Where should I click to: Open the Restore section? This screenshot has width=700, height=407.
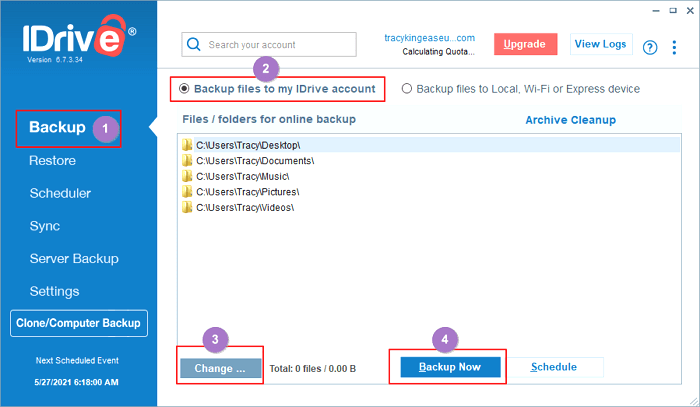pos(52,160)
